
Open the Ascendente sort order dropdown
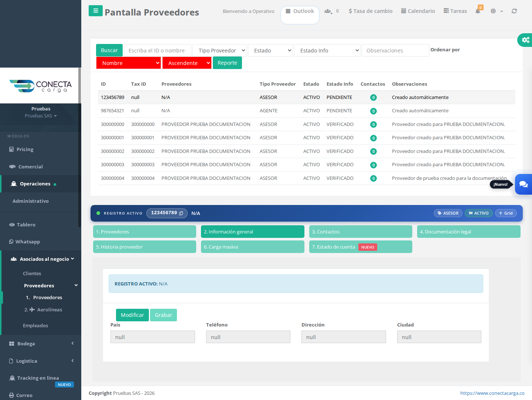pos(187,63)
